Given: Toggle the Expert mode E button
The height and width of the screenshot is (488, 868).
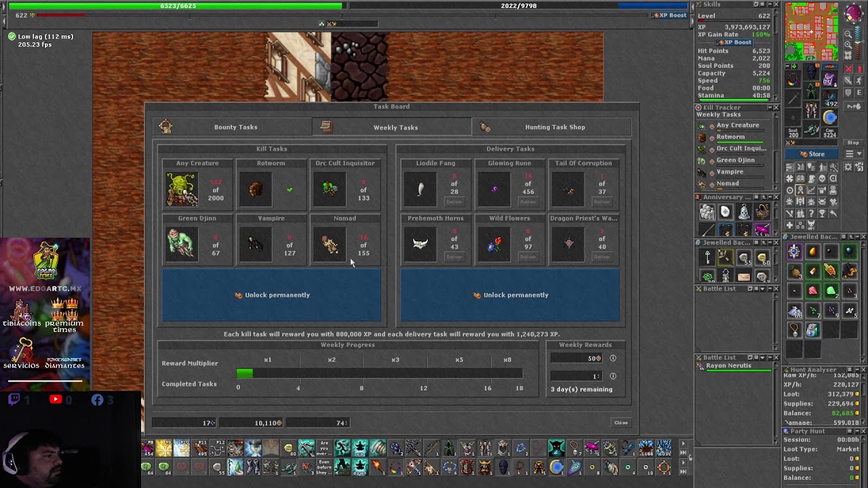Looking at the screenshot, I should click(x=858, y=93).
